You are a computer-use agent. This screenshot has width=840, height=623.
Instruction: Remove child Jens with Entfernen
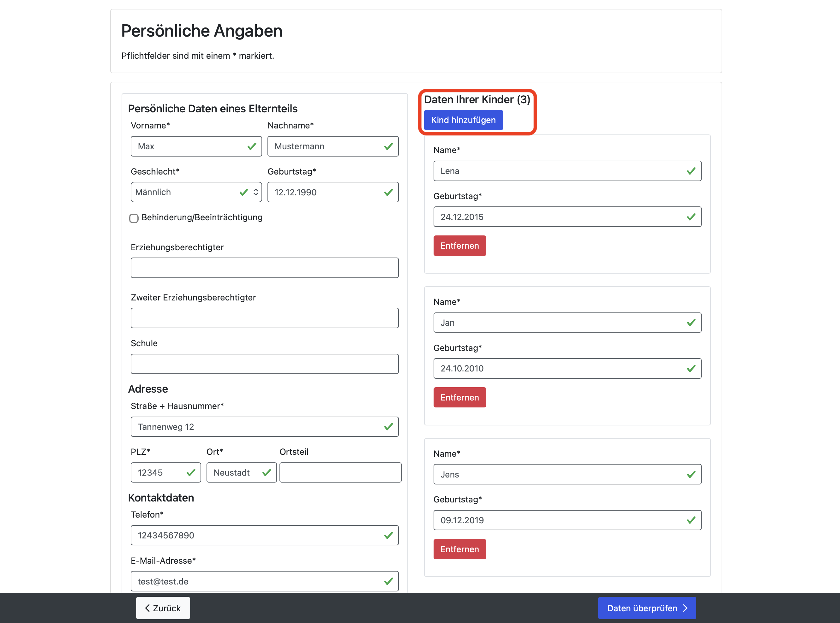pyautogui.click(x=459, y=549)
